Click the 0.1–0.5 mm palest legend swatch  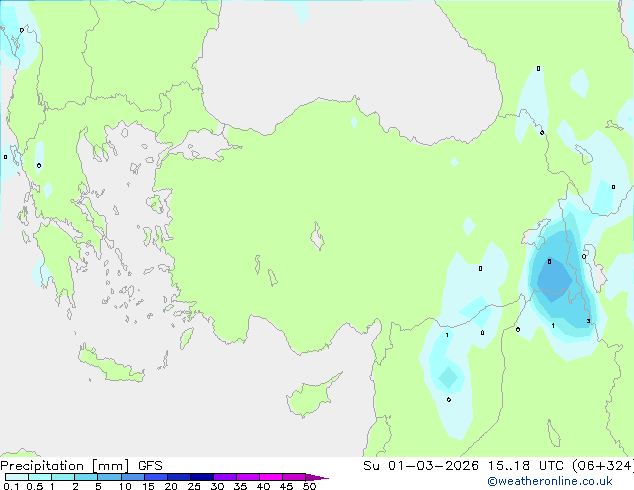[x=17, y=477]
